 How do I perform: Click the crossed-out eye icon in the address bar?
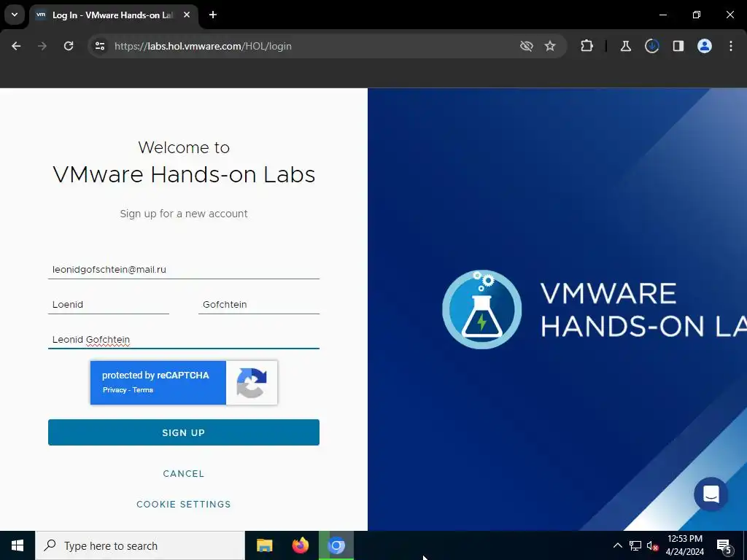coord(527,46)
